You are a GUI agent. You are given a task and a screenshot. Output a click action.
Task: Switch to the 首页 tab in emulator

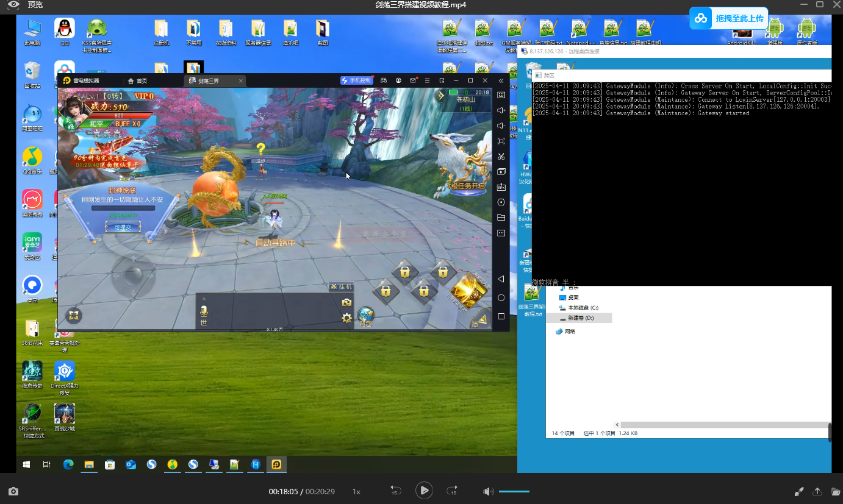137,80
